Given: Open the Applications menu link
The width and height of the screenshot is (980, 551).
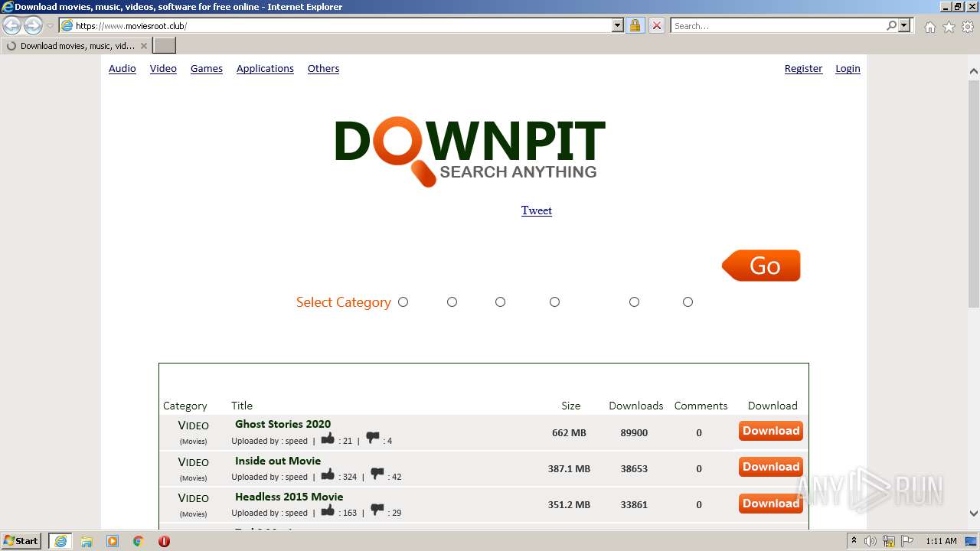Looking at the screenshot, I should pyautogui.click(x=265, y=68).
